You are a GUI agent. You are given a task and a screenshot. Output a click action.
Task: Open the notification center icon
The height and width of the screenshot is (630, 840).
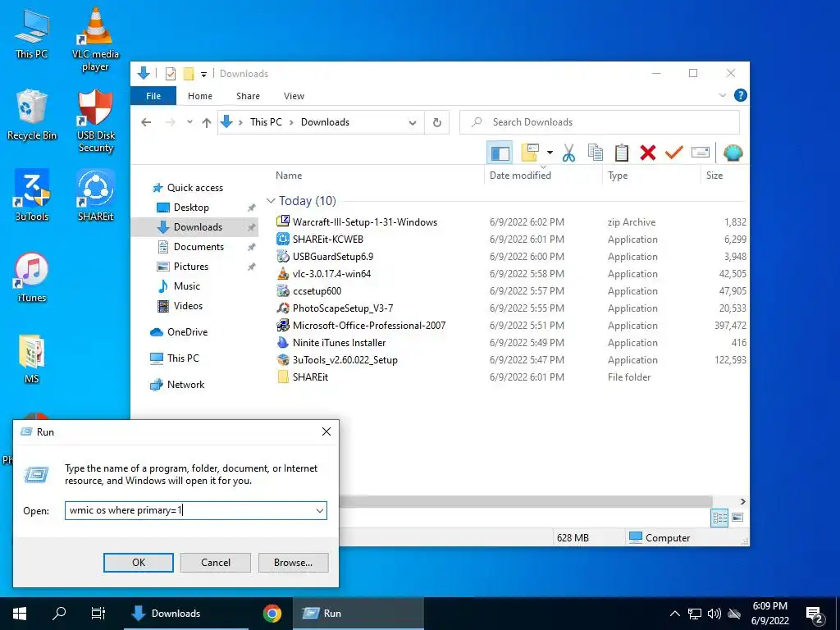click(x=815, y=614)
